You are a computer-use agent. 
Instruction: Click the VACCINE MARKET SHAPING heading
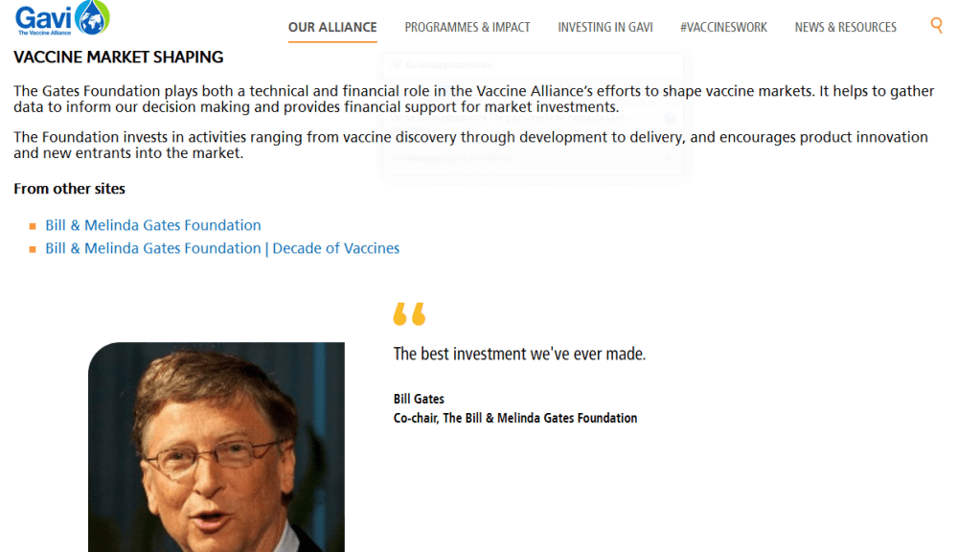(119, 57)
